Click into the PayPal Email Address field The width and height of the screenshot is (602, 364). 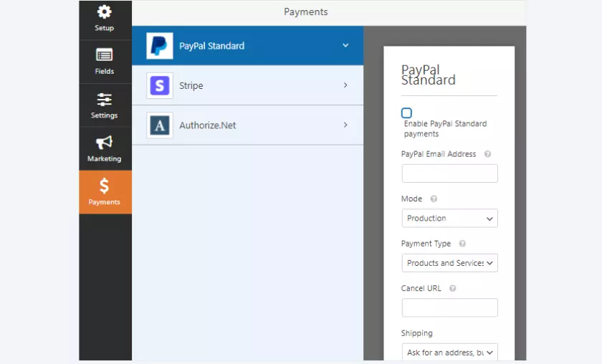tap(449, 173)
